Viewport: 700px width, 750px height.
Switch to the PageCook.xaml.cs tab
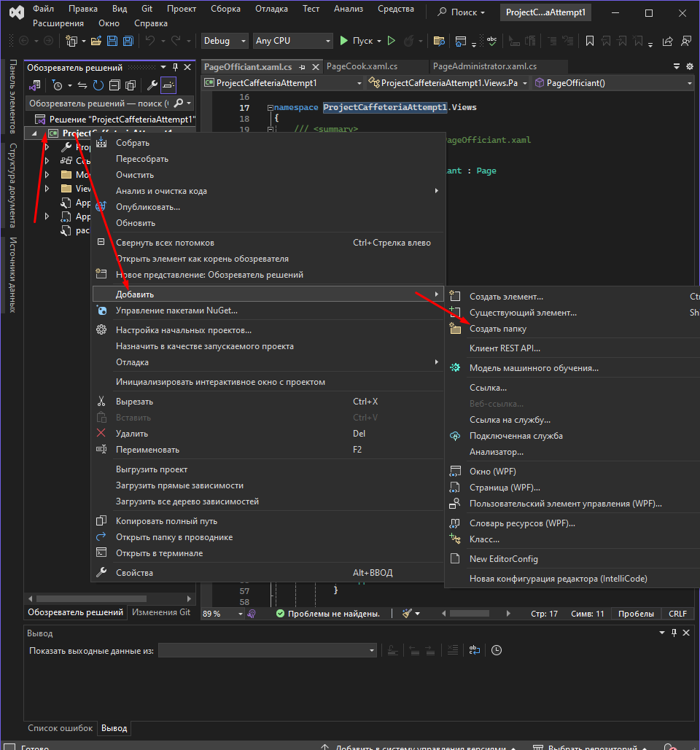362,66
